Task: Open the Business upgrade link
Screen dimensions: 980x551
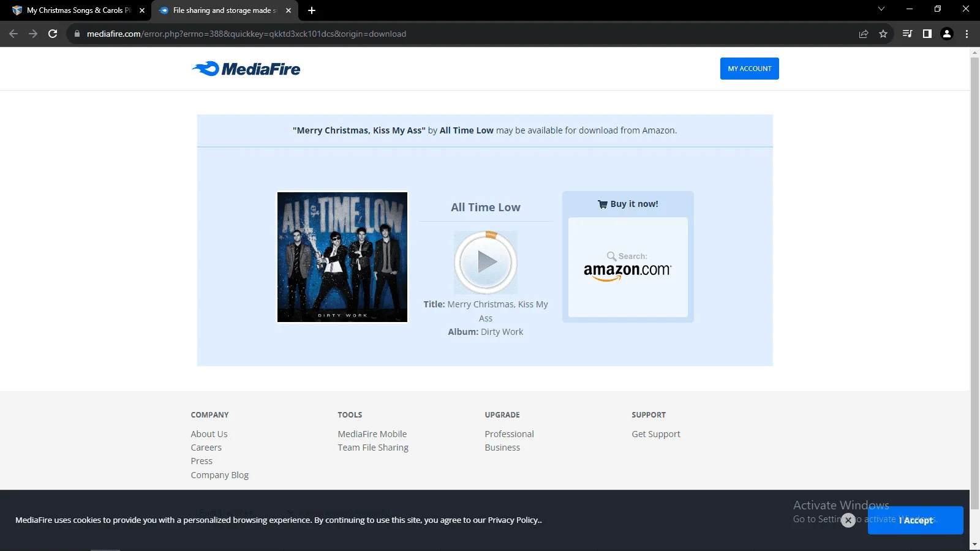Action: [502, 448]
